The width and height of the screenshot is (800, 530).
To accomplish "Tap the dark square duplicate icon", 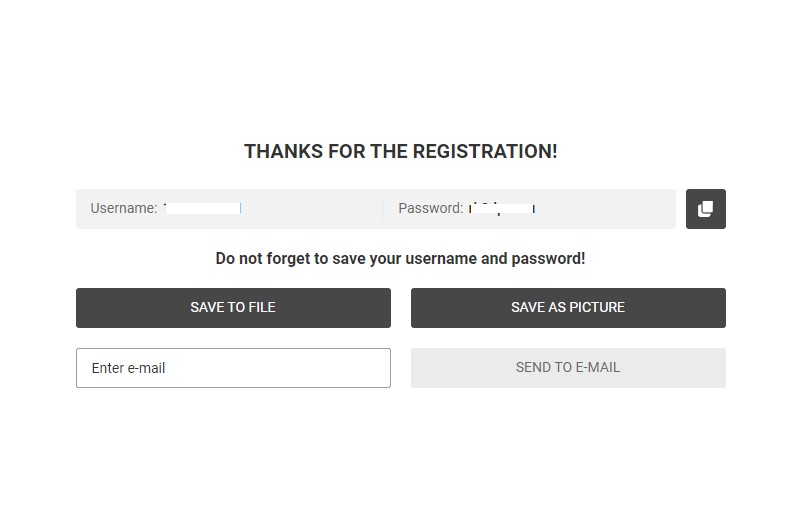I will pyautogui.click(x=706, y=209).
